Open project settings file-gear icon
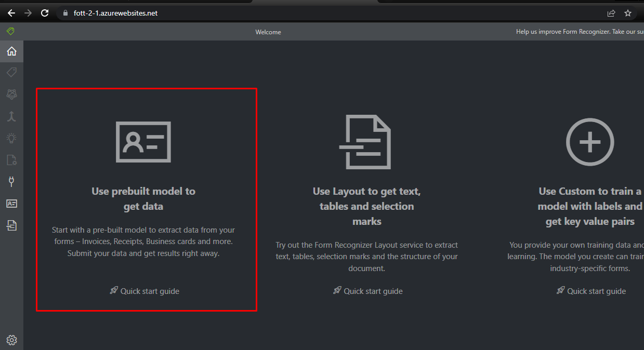This screenshot has height=350, width=644. pyautogui.click(x=11, y=160)
